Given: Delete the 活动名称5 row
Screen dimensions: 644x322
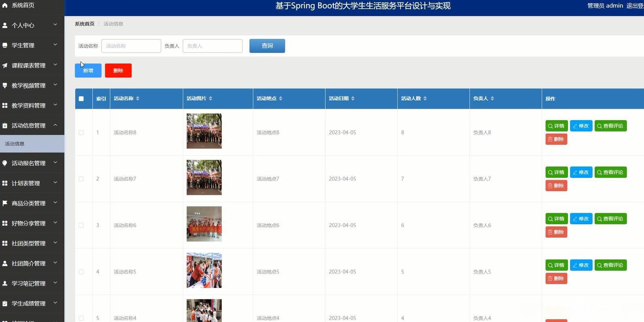Looking at the screenshot, I should 556,279.
